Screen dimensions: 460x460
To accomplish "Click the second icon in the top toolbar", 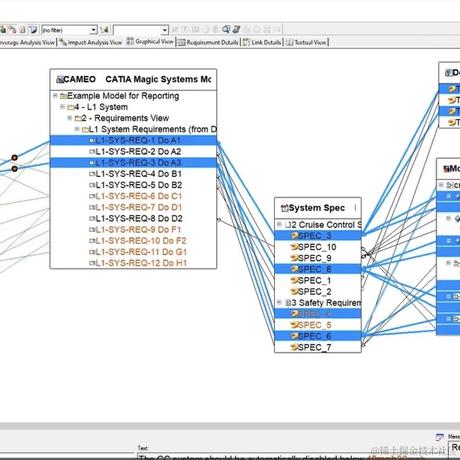I will click(12, 30).
